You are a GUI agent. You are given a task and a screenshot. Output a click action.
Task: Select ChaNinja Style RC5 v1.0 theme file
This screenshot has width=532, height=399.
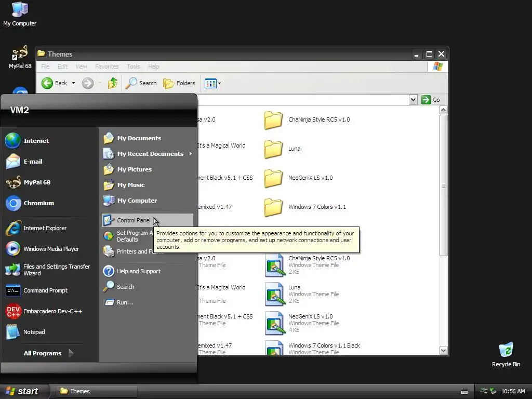pos(307,265)
